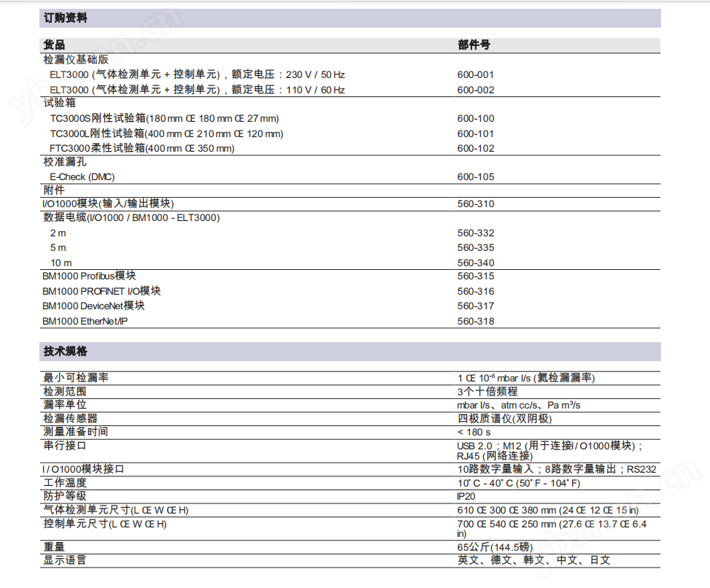
Task: Select the 气体检测单元尺寸 spec label
Action: pyautogui.click(x=116, y=510)
